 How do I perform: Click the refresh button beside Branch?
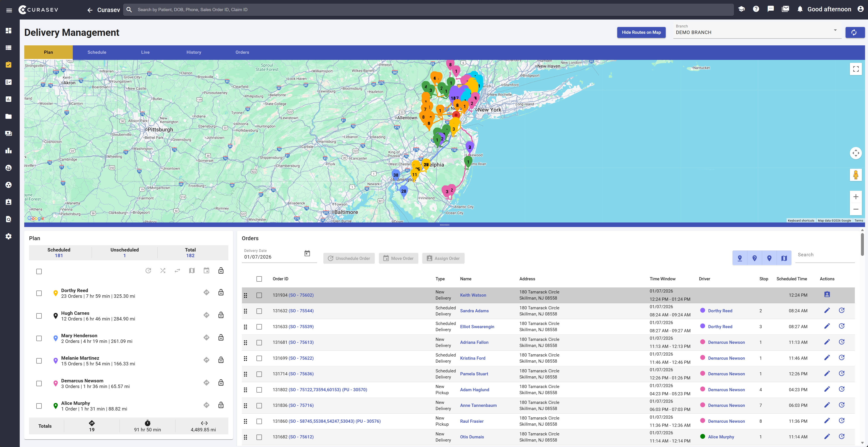[x=854, y=32]
